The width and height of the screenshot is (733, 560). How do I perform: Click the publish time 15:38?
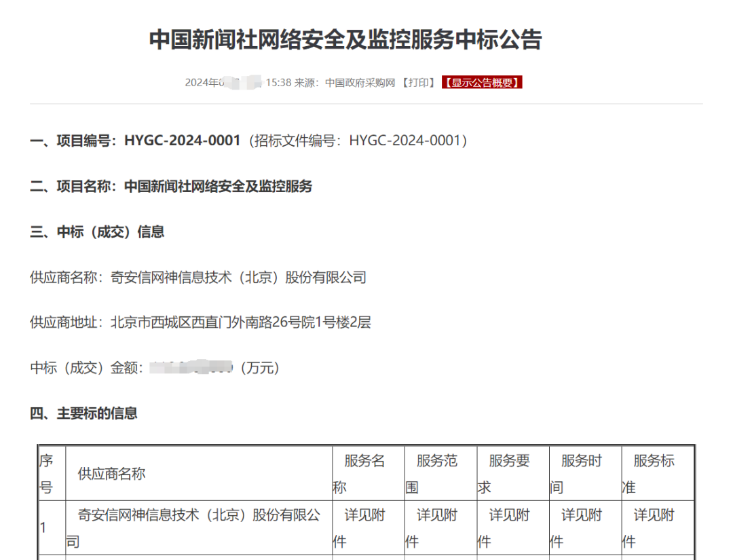point(279,83)
